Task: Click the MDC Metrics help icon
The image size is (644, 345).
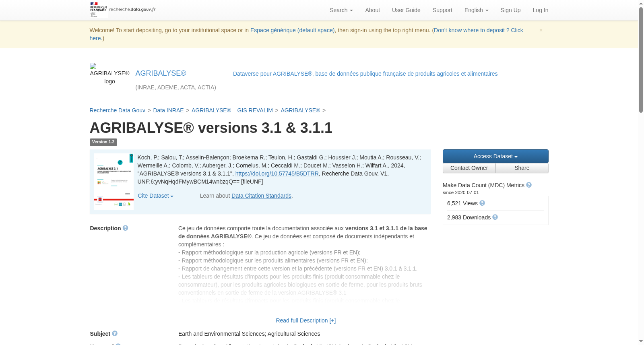Action: 529,185
